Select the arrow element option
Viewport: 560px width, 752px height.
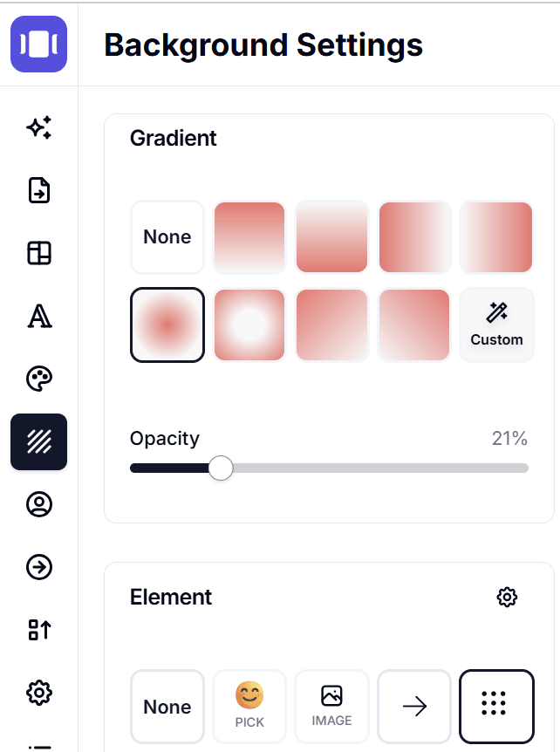pos(413,707)
